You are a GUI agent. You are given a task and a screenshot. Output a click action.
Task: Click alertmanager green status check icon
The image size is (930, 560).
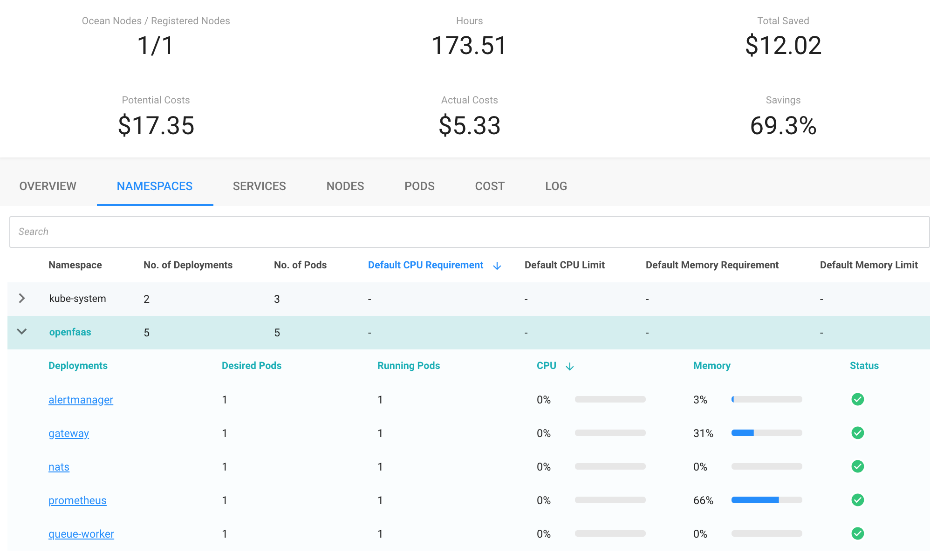click(857, 399)
